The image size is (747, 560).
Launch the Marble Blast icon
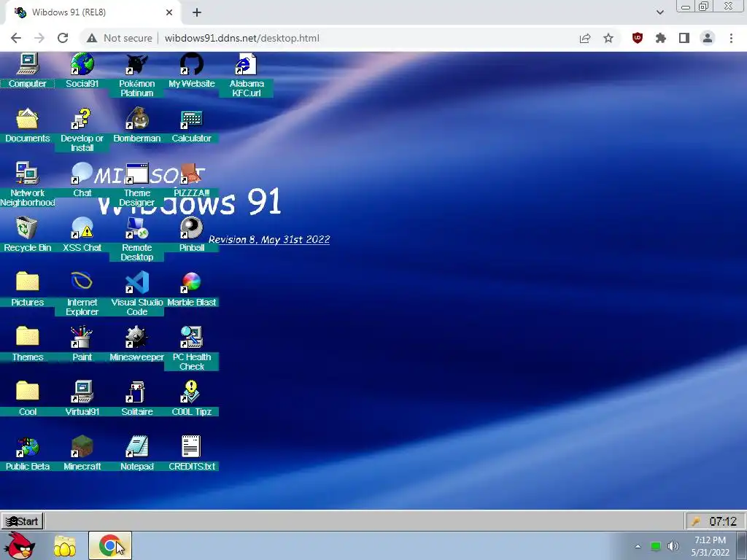click(192, 289)
